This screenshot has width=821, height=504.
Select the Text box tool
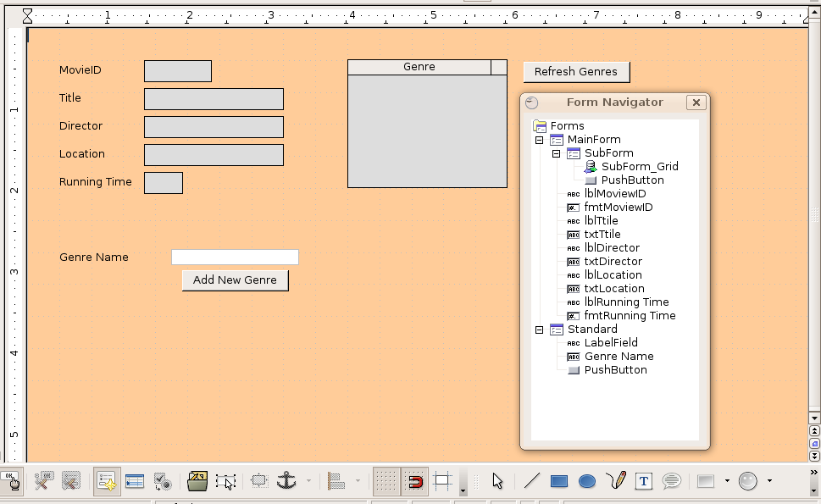(x=644, y=481)
